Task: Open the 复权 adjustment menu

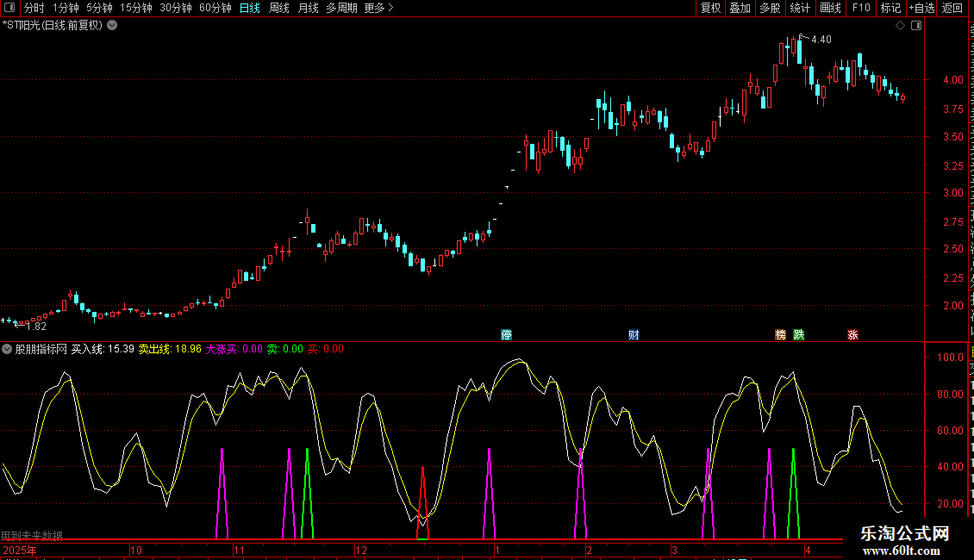Action: [x=710, y=8]
